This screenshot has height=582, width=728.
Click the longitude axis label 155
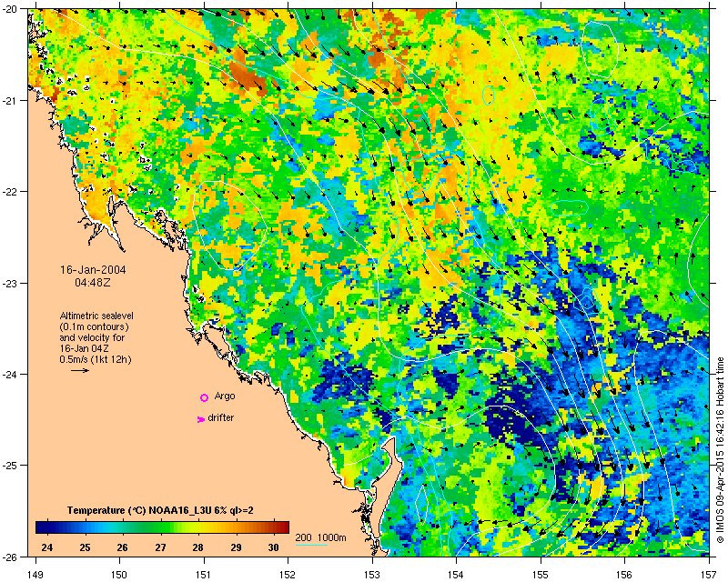[x=541, y=575]
